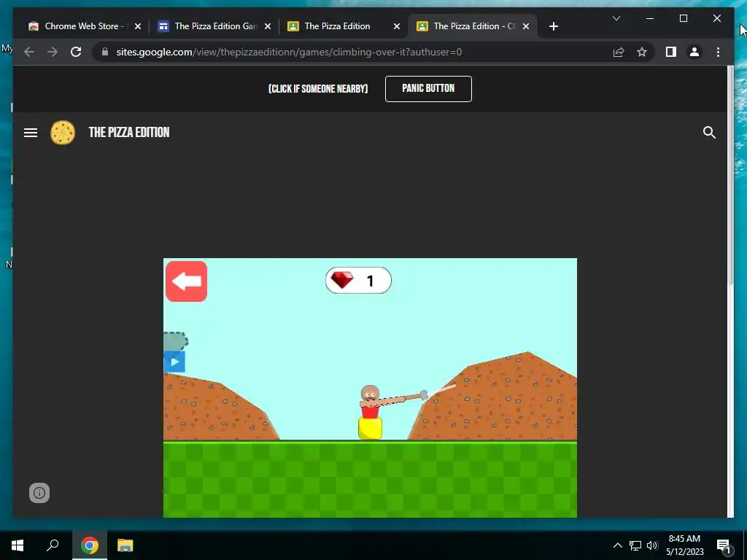Open Windows taskbar search
The height and width of the screenshot is (560, 747).
(x=53, y=545)
